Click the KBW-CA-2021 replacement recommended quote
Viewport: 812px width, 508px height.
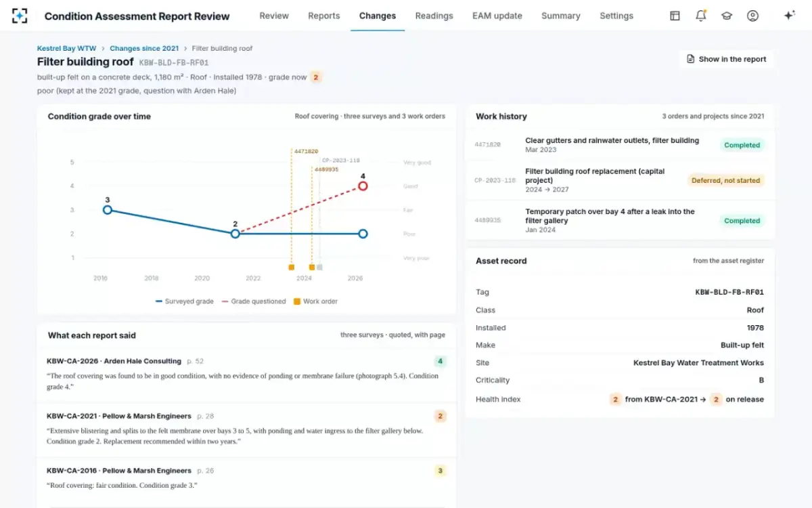235,436
